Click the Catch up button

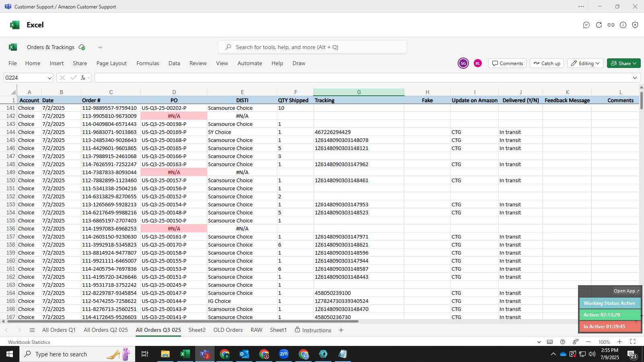547,63
